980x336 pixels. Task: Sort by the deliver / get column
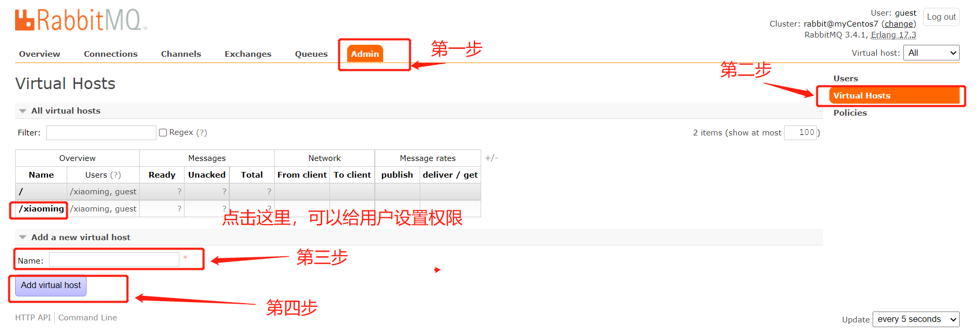[x=450, y=175]
